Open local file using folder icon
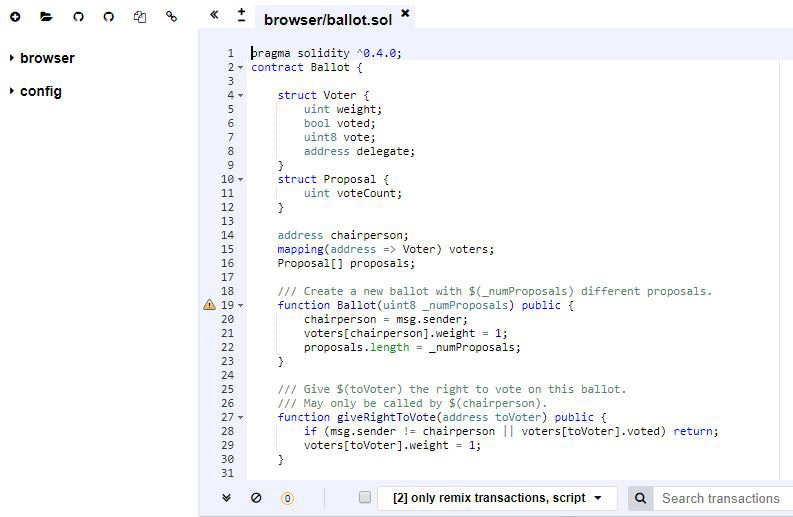Screen dimensions: 793x517 46,17
